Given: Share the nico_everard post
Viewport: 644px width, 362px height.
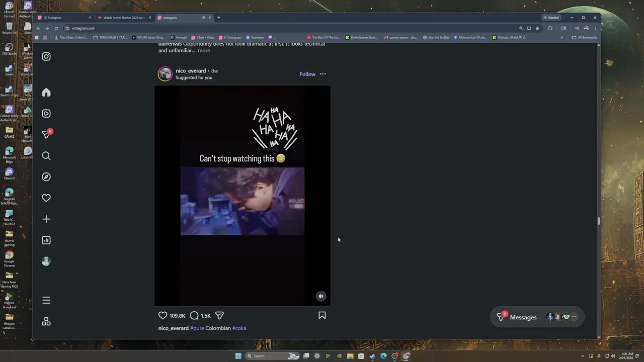Looking at the screenshot, I should click(x=219, y=315).
